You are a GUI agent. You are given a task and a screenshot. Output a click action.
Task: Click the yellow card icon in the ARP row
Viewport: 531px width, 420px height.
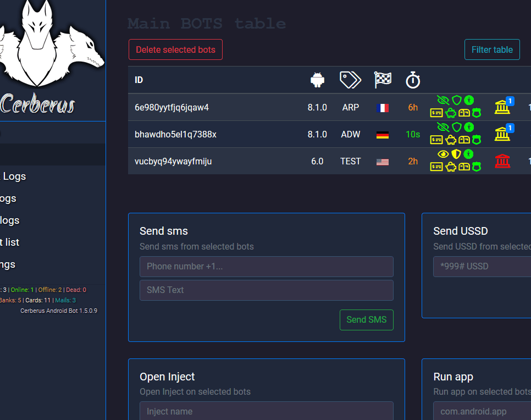coord(436,113)
